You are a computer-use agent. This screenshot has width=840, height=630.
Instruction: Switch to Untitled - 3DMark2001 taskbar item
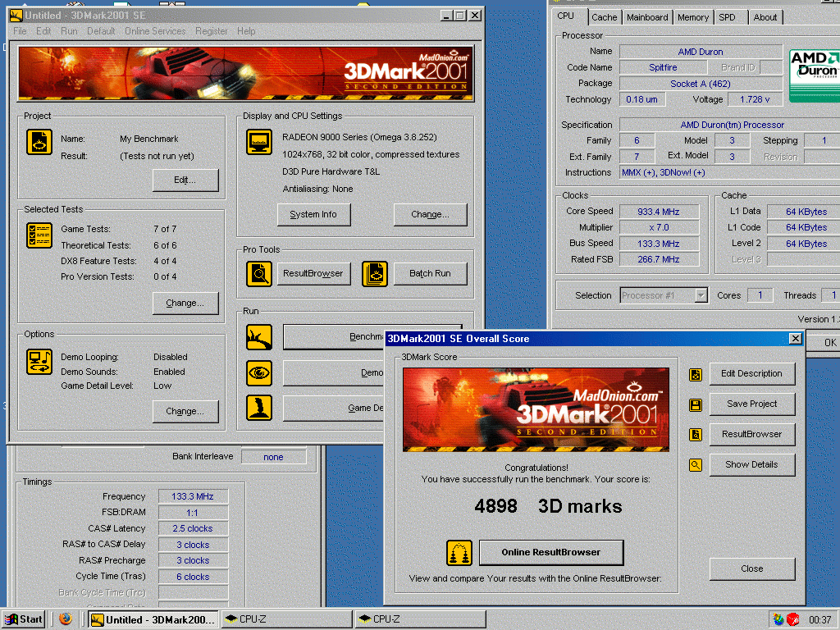(153, 620)
